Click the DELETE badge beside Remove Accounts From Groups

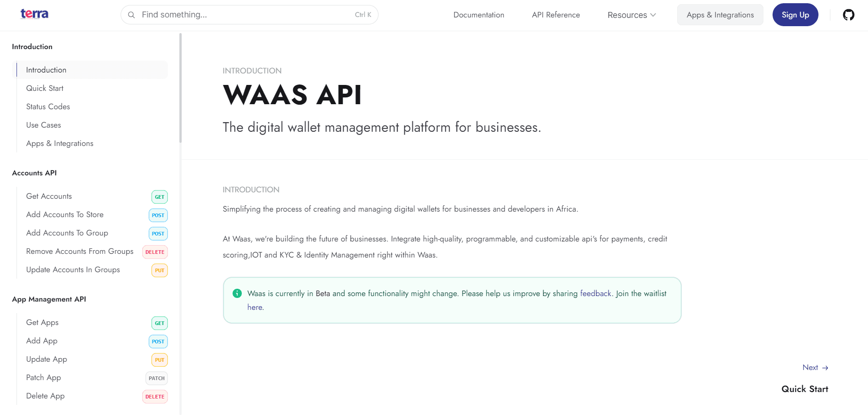[x=155, y=252]
